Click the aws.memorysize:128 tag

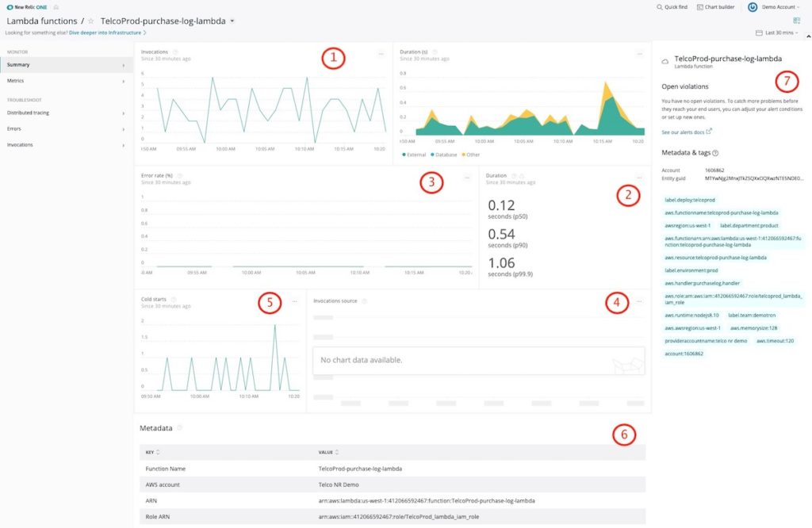point(753,328)
